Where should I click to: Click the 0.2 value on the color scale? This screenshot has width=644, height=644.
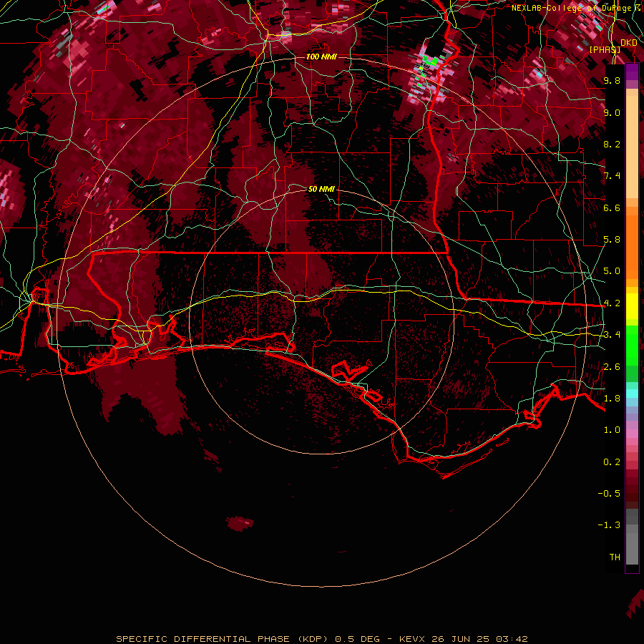(x=612, y=462)
